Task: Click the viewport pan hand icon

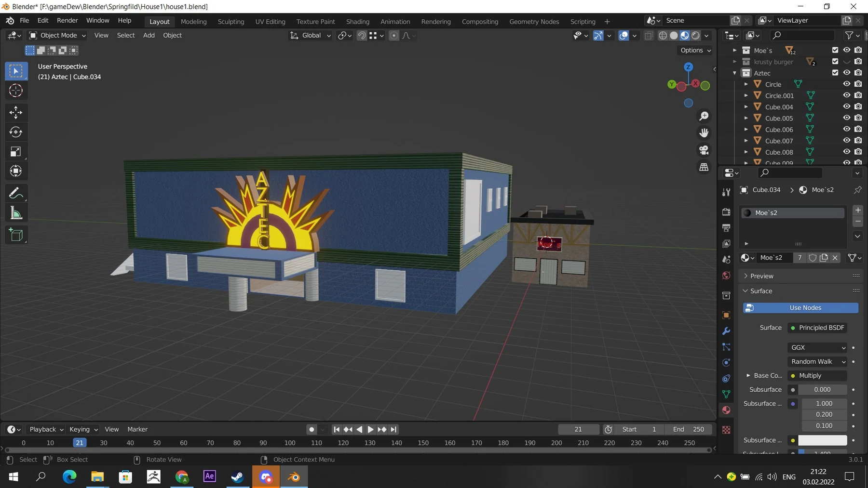Action: pyautogui.click(x=704, y=133)
